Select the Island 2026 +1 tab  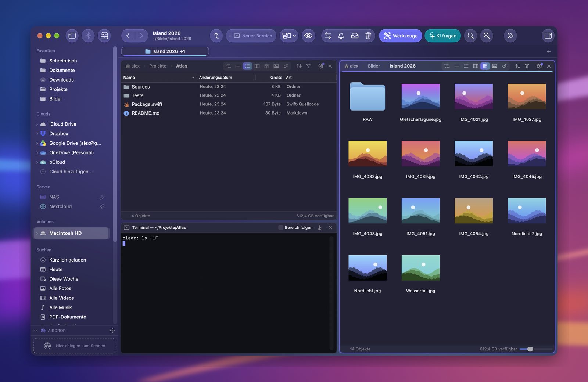point(165,51)
